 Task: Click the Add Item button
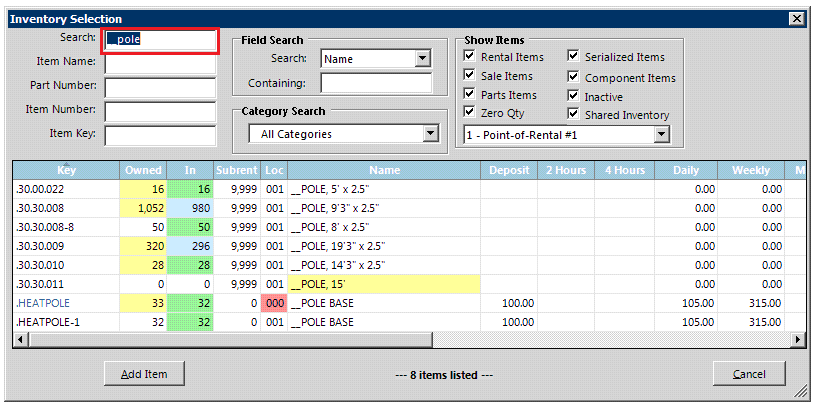(144, 374)
